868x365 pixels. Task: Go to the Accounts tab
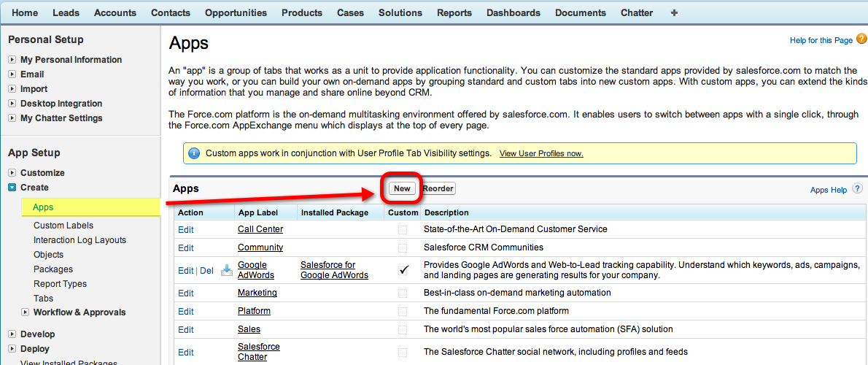pyautogui.click(x=115, y=12)
